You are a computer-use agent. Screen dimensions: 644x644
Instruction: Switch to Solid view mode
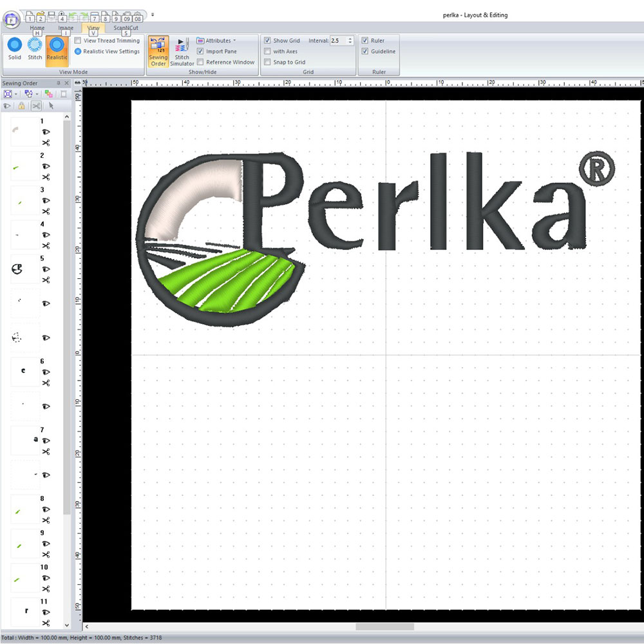[x=14, y=49]
